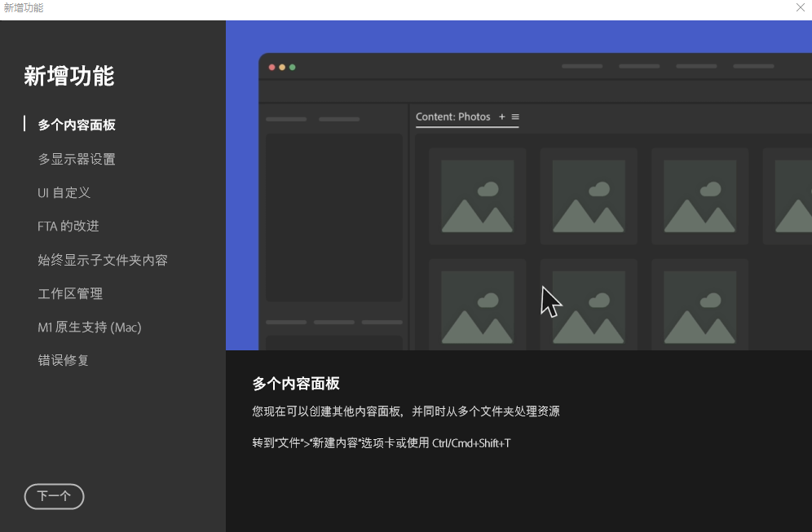Click the green traffic-light dot in the preview
The image size is (812, 532).
[x=293, y=67]
